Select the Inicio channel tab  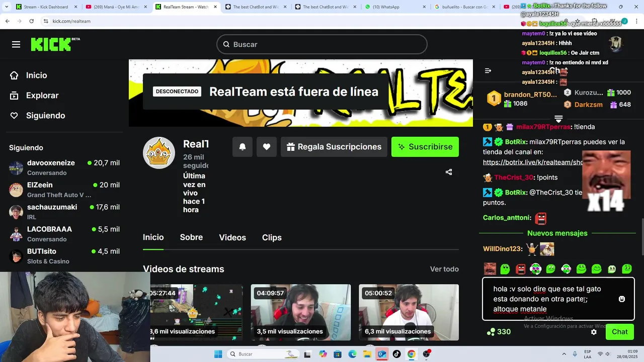point(153,237)
